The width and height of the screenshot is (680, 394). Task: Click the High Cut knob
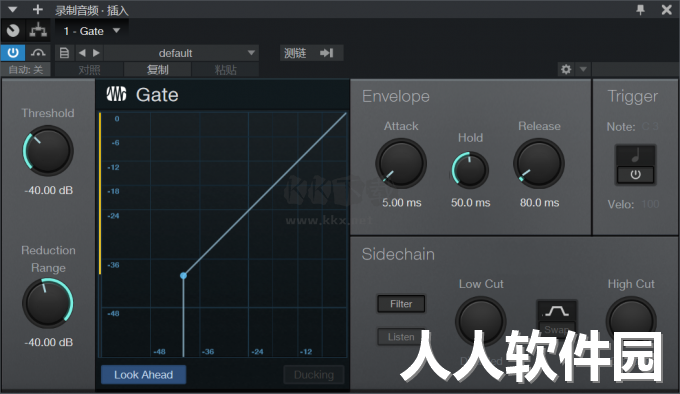(x=631, y=322)
